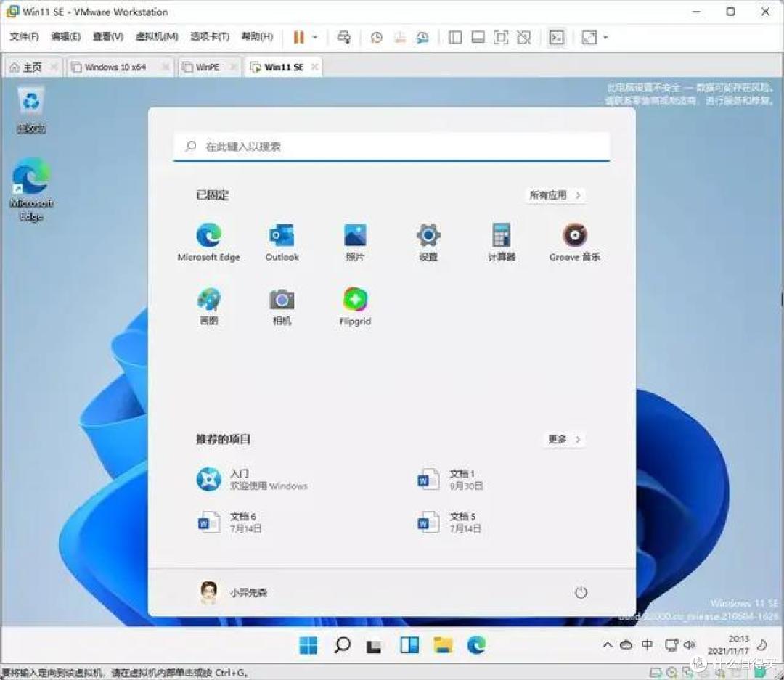Launch Outlook from pinned apps
This screenshot has width=784, height=680.
(282, 242)
